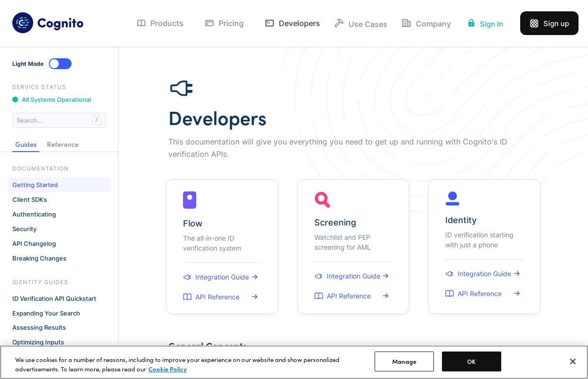Dismiss the cookie banner with X
Image resolution: width=588 pixels, height=379 pixels.
[573, 361]
